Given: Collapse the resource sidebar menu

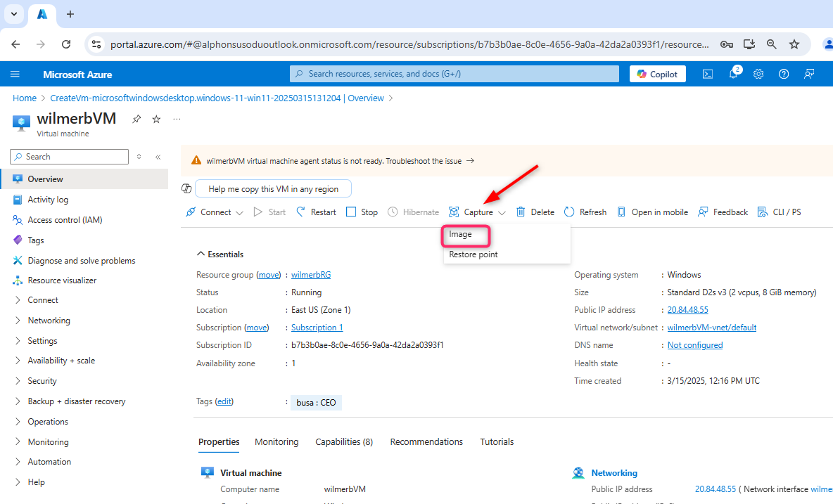Looking at the screenshot, I should point(158,157).
